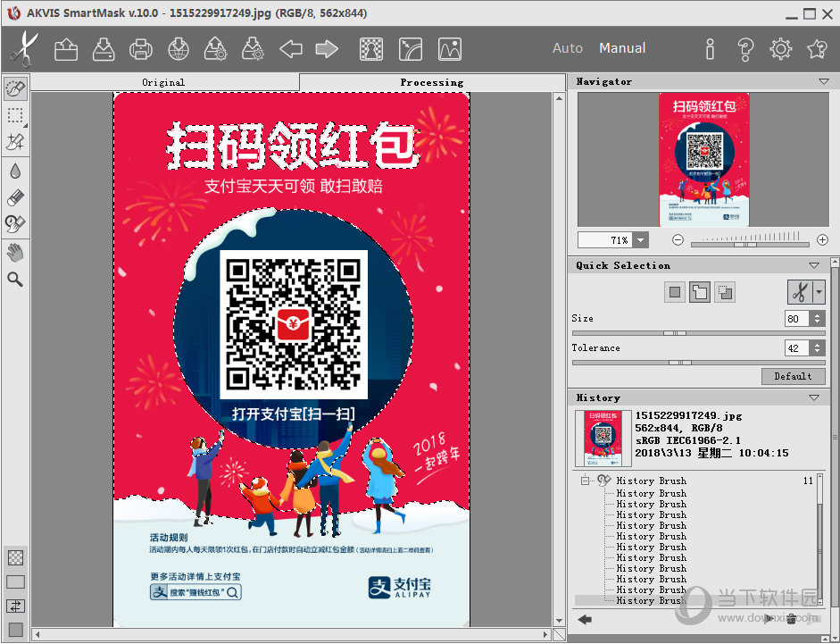Click the toolbar icon showing a landscape picture
The width and height of the screenshot is (840, 644).
450,49
